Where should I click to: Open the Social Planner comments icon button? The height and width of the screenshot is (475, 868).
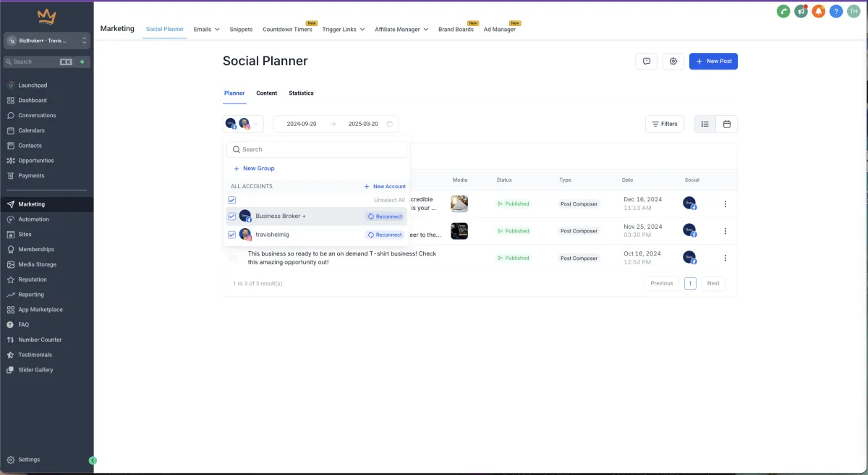[647, 62]
